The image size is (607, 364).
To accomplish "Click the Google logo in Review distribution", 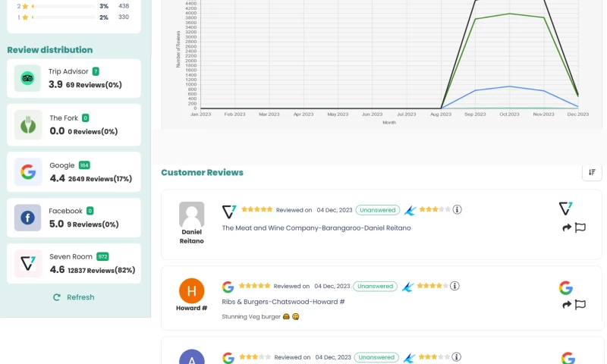I will pyautogui.click(x=28, y=171).
